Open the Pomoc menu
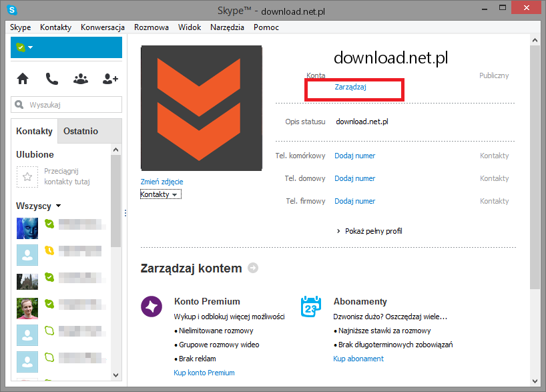The height and width of the screenshot is (392, 546). (x=266, y=27)
